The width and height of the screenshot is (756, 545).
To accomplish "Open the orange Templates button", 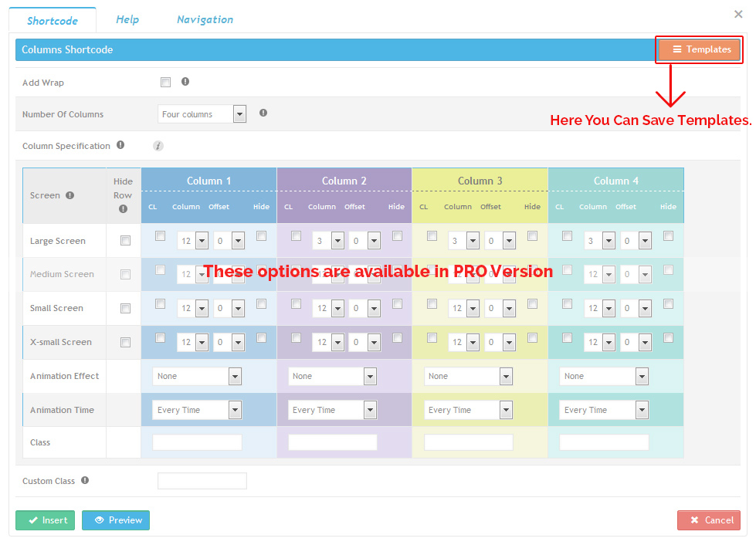I will click(700, 49).
